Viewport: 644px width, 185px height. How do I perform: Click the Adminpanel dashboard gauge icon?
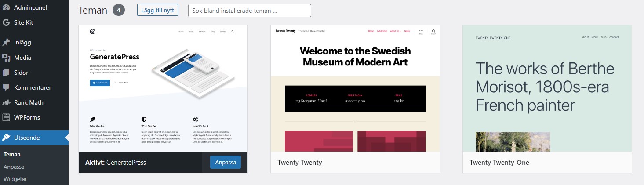point(6,7)
